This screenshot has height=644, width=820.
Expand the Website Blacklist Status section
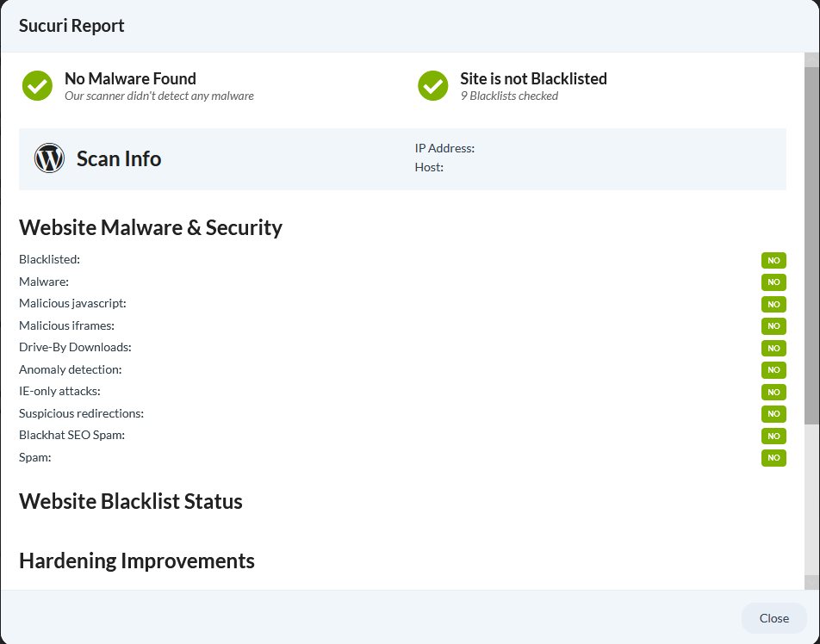tap(131, 501)
